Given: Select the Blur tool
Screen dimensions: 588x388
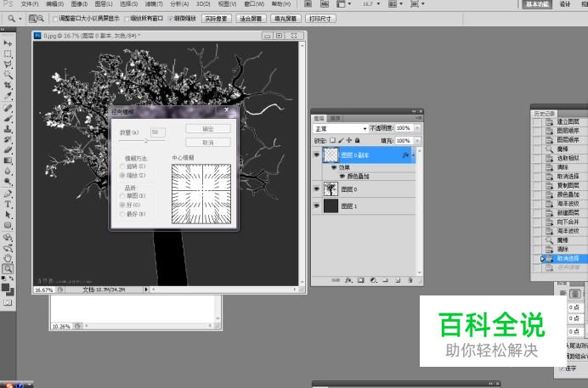Looking at the screenshot, I should pyautogui.click(x=8, y=172).
